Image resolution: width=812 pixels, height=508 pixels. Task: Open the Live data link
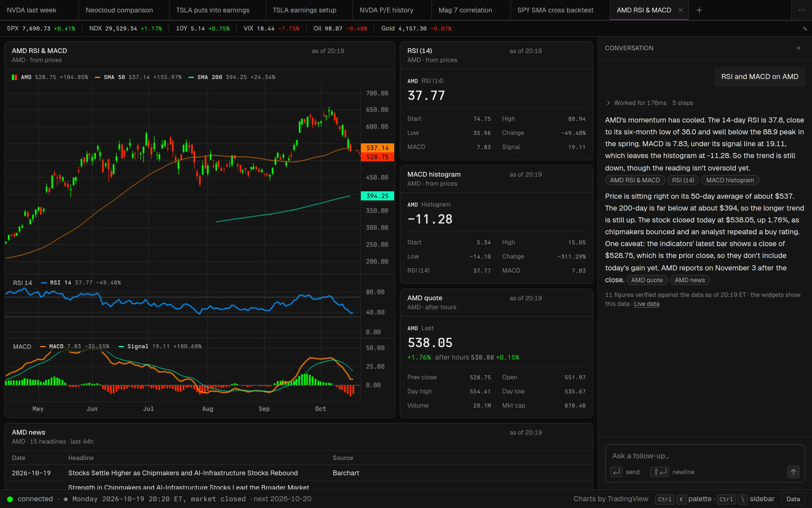(646, 304)
